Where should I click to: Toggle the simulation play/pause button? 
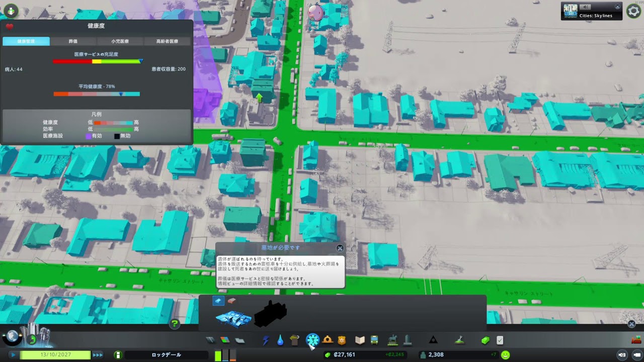(13, 355)
